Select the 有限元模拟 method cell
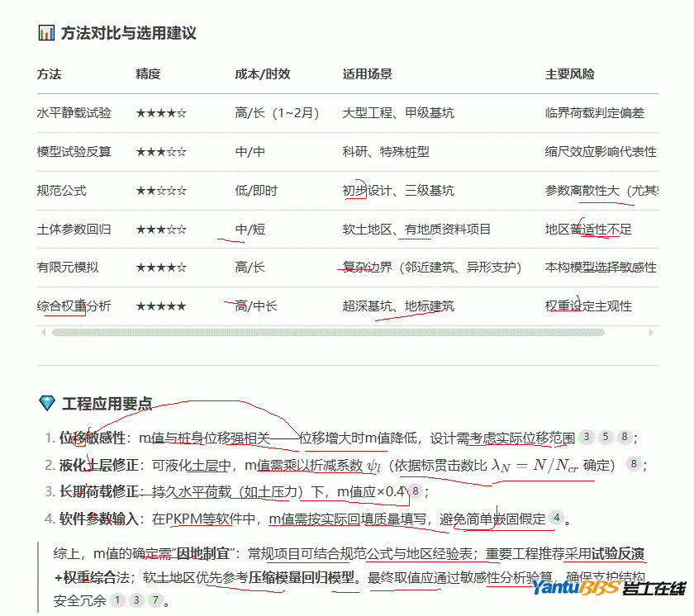Screen dimensions: 694x616 (x=68, y=268)
